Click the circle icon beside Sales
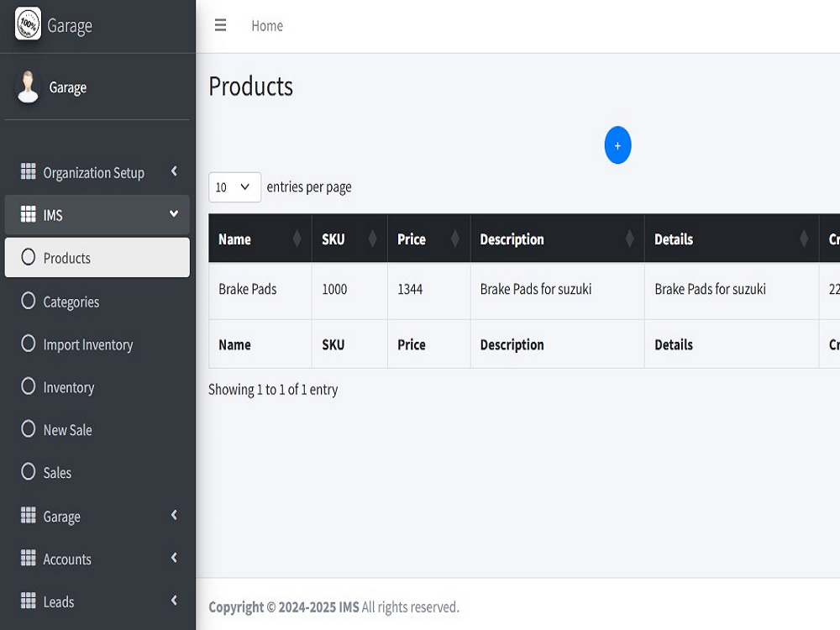The image size is (840, 630). 29,471
